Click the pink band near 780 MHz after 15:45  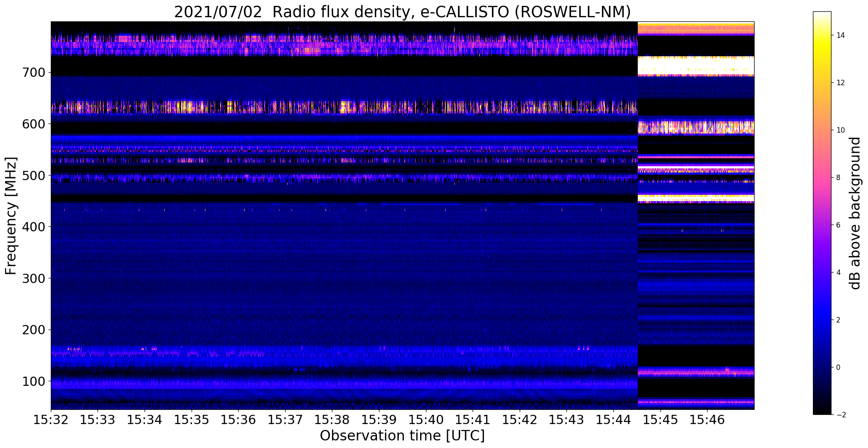tap(696, 29)
